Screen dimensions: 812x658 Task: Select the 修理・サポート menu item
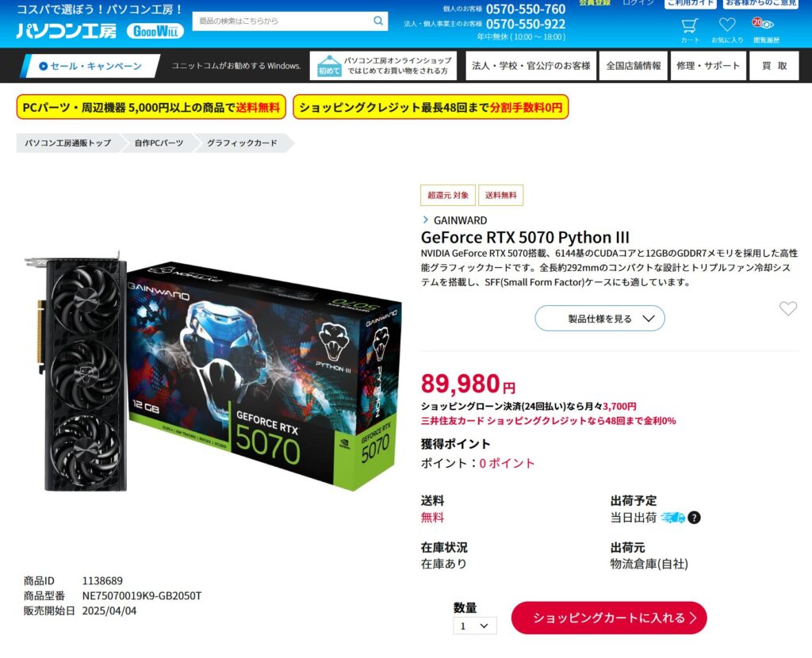click(x=708, y=66)
